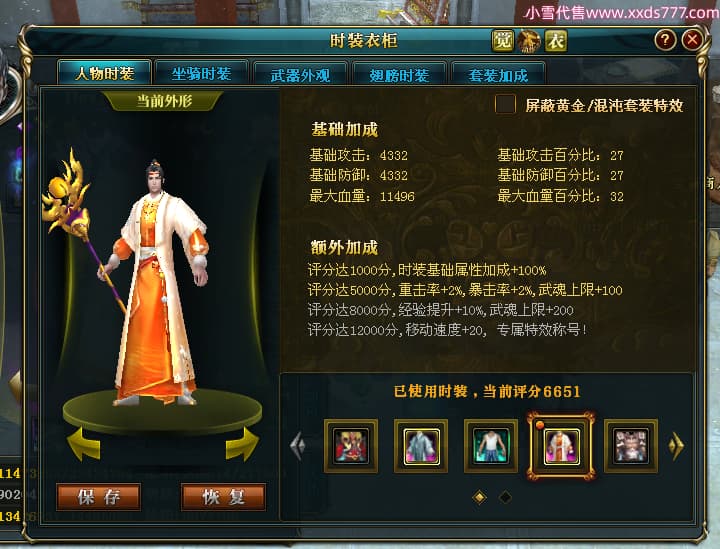Switch to second page indicator dot

(505, 497)
